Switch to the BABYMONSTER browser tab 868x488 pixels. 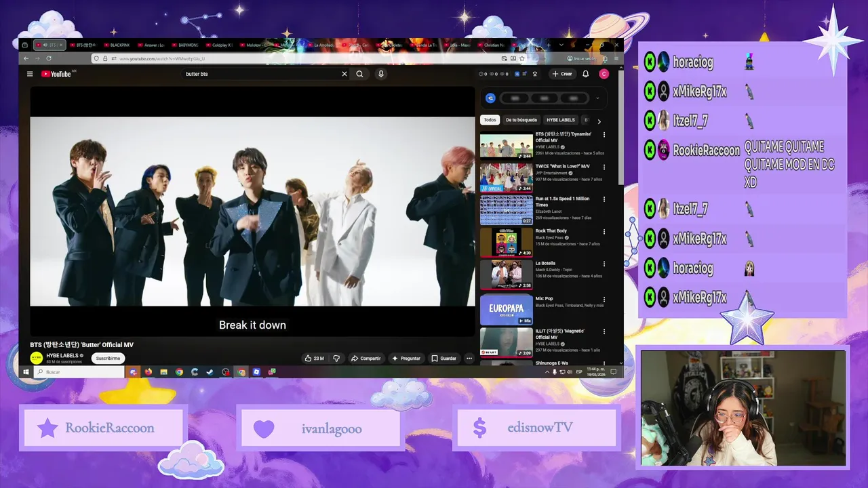[186, 45]
